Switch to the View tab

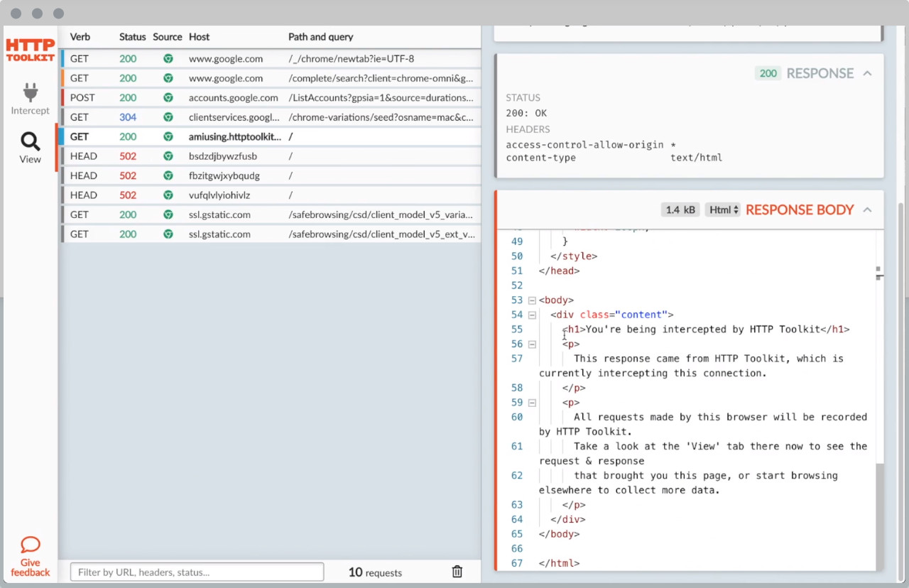(30, 148)
